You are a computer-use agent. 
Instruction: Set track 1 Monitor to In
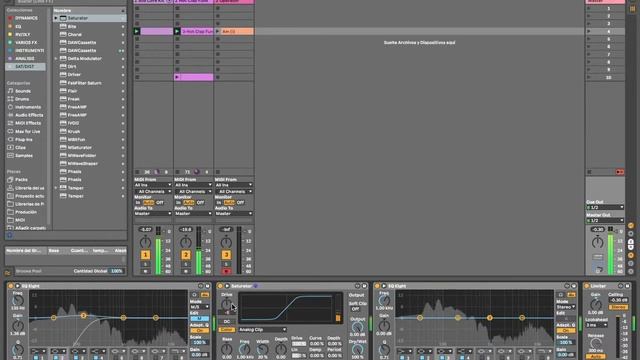138,202
